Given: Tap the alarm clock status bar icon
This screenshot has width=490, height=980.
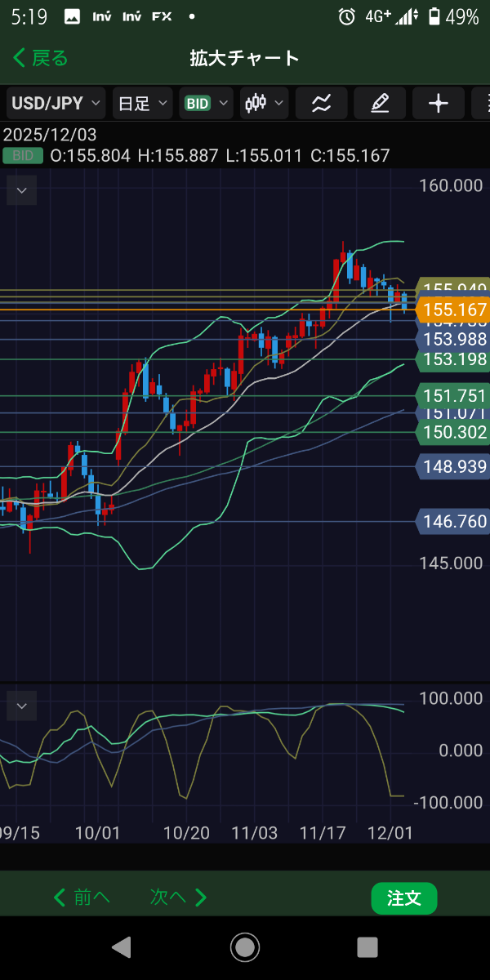Looking at the screenshot, I should (347, 16).
